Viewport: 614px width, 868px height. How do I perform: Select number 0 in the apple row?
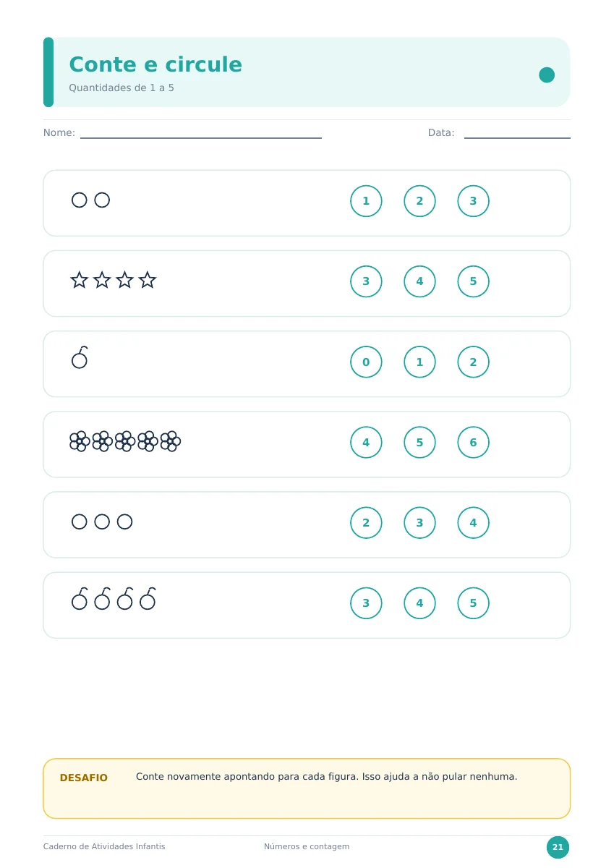point(366,362)
